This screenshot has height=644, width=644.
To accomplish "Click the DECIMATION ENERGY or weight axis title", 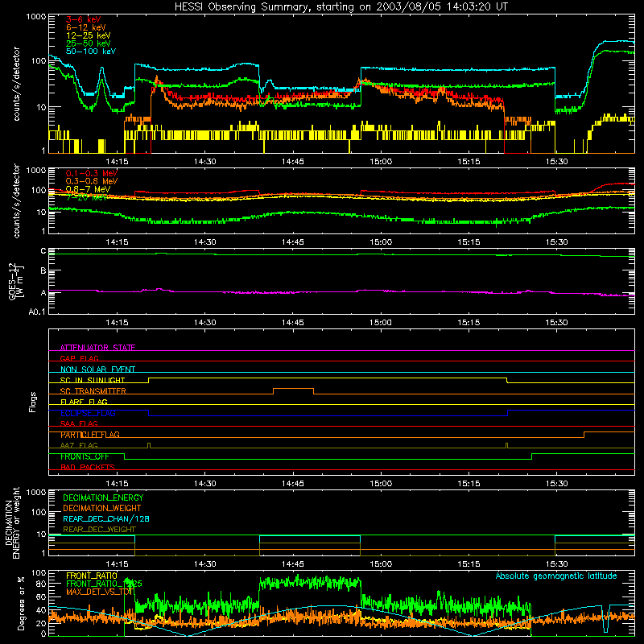I will [x=12, y=522].
